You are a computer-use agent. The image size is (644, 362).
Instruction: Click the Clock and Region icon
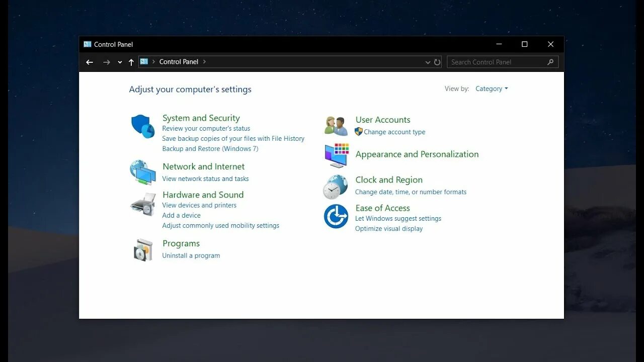click(x=335, y=187)
